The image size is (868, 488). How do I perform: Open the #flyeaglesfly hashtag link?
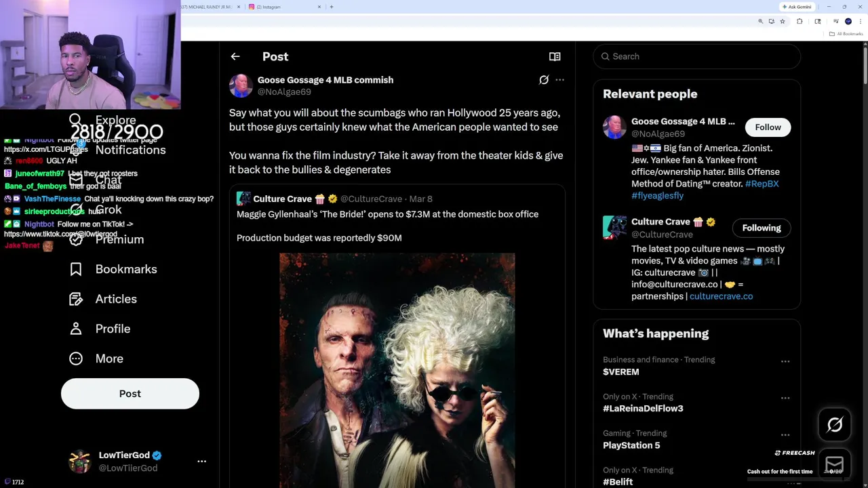tap(657, 195)
